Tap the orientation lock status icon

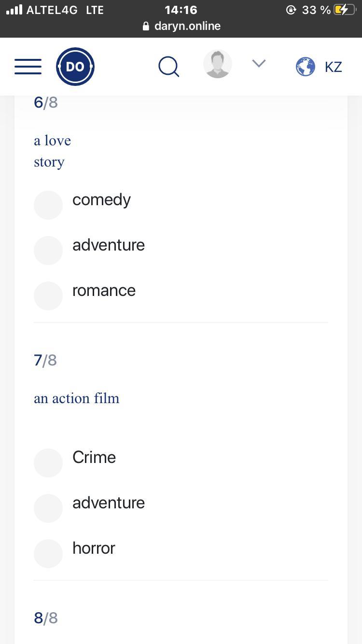coord(291,10)
